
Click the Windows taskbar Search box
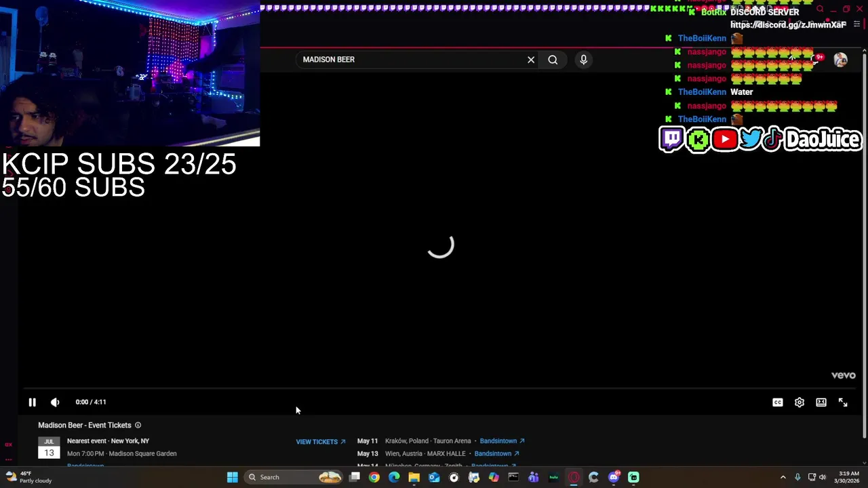(293, 477)
